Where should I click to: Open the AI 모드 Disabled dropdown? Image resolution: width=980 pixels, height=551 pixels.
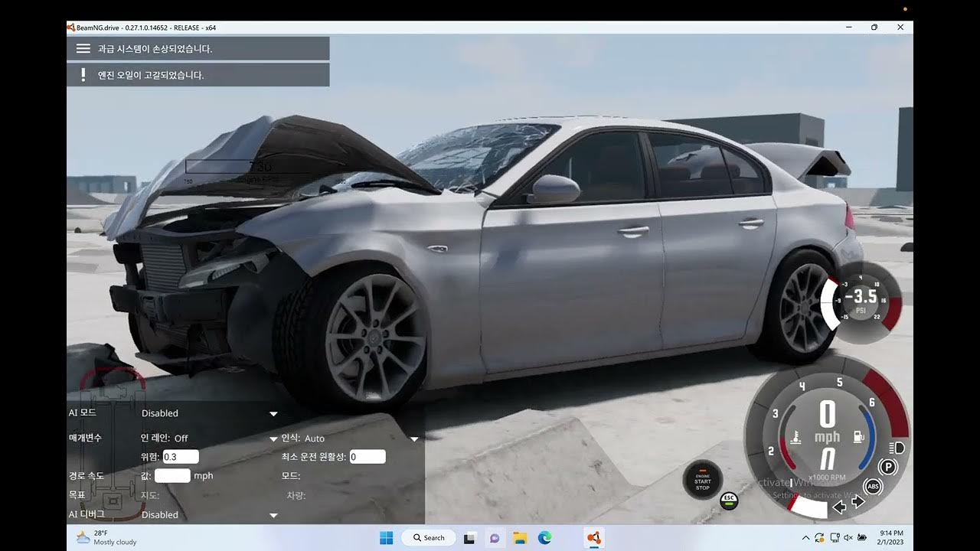pos(209,413)
